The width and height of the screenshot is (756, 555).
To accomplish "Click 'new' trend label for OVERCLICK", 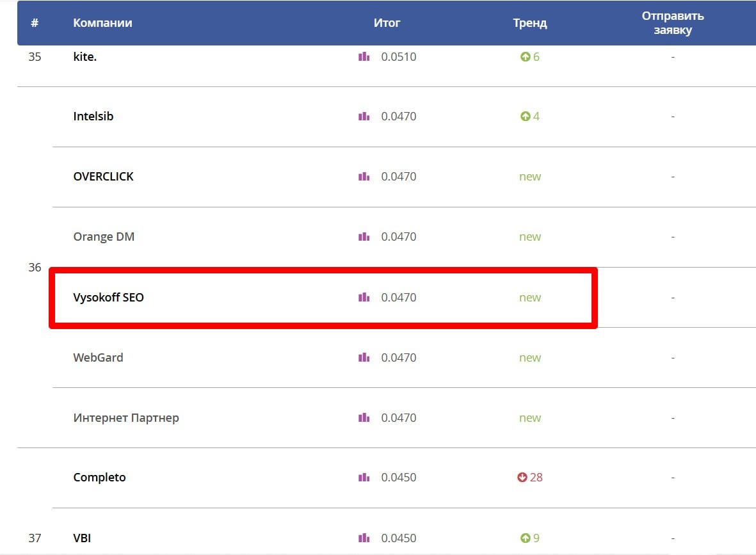I will 530,177.
